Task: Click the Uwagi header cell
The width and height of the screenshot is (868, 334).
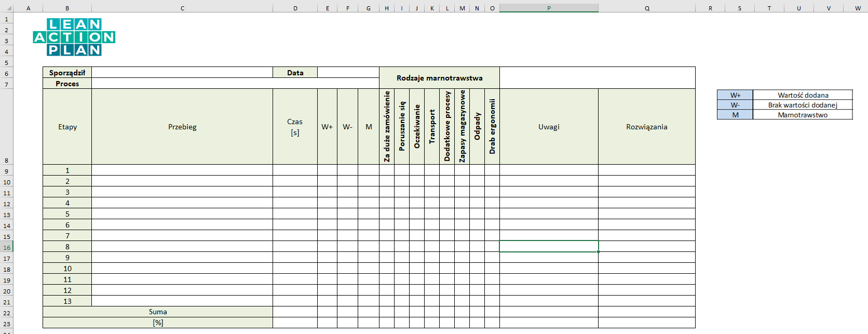Action: pyautogui.click(x=549, y=127)
